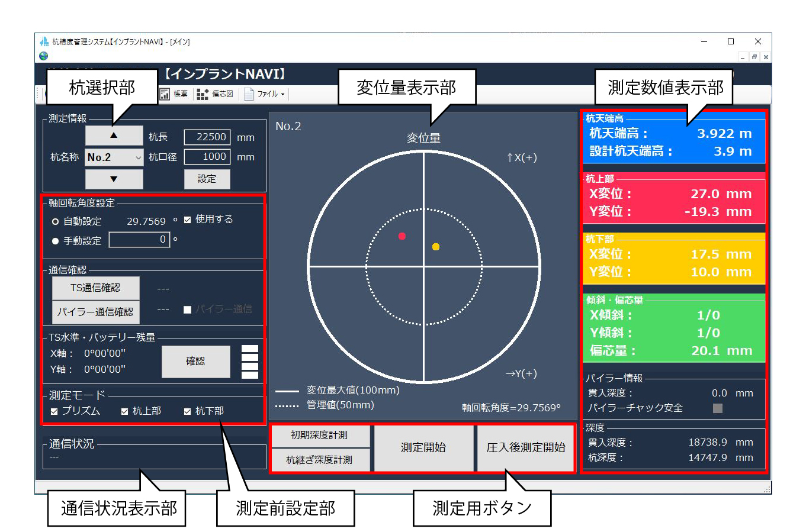Click the 杭長 input field showing 22500

[x=207, y=137]
